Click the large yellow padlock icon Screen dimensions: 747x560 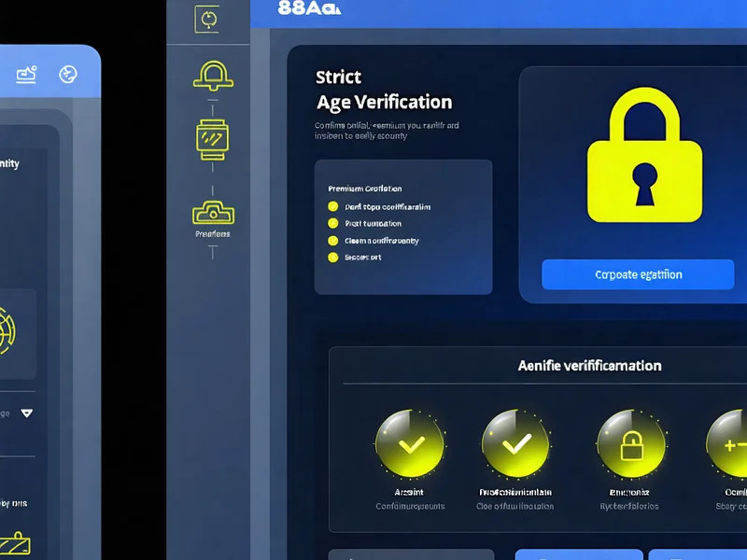[644, 160]
